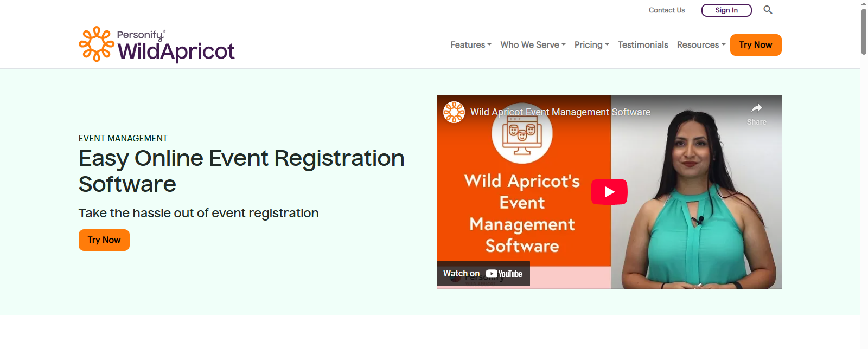Image resolution: width=868 pixels, height=349 pixels.
Task: Open the video title link on YouTube
Action: click(x=560, y=112)
